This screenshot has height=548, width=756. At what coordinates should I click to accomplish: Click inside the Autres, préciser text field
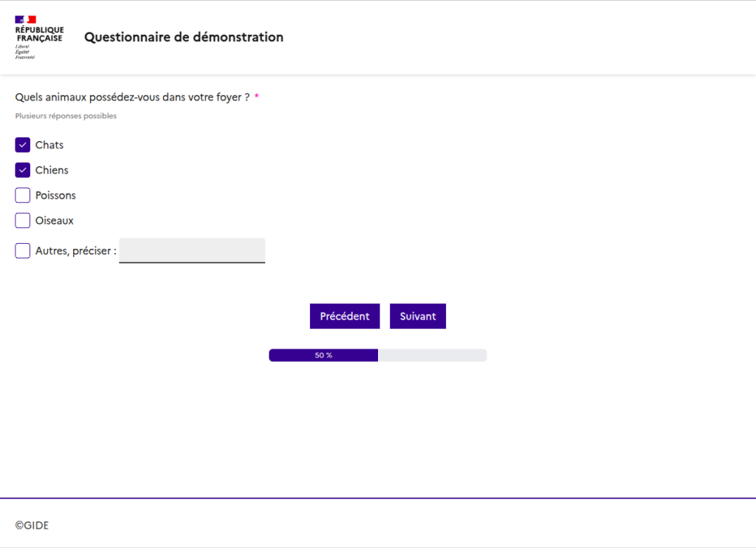[192, 250]
